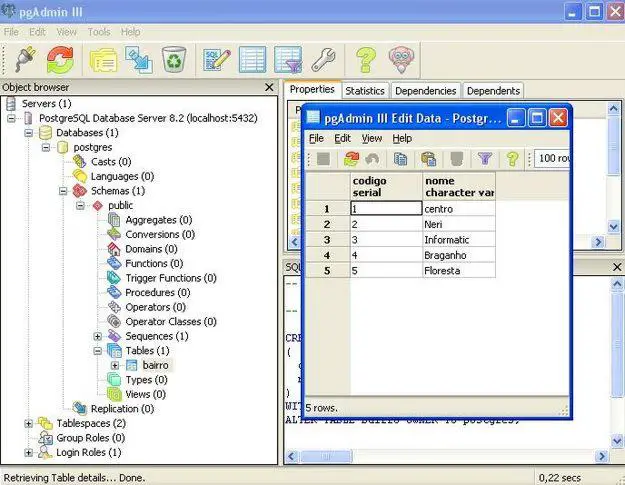
Task: Collapse the Tables node in object browser
Action: click(x=98, y=351)
